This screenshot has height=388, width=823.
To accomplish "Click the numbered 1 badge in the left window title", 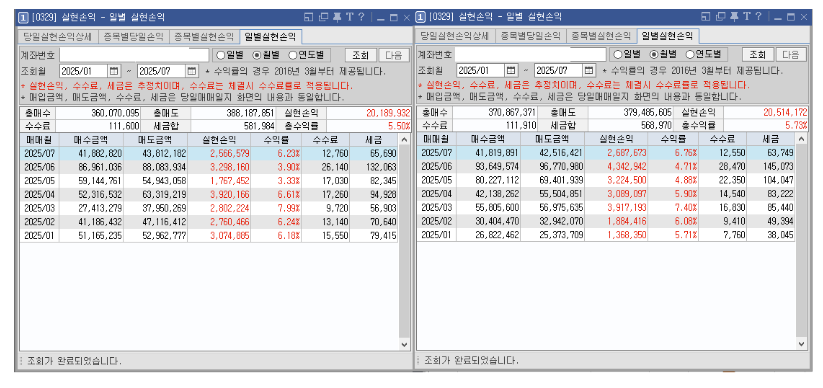I will coord(24,17).
